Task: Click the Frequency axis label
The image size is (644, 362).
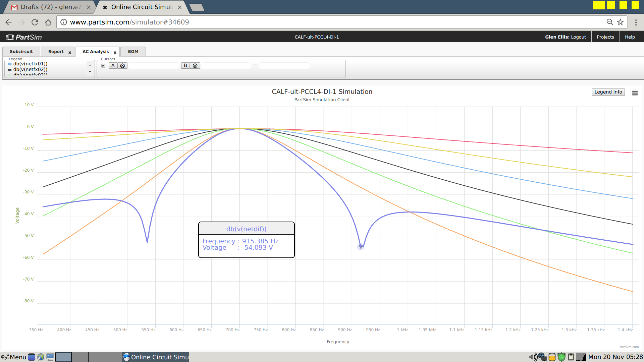Action: point(338,342)
